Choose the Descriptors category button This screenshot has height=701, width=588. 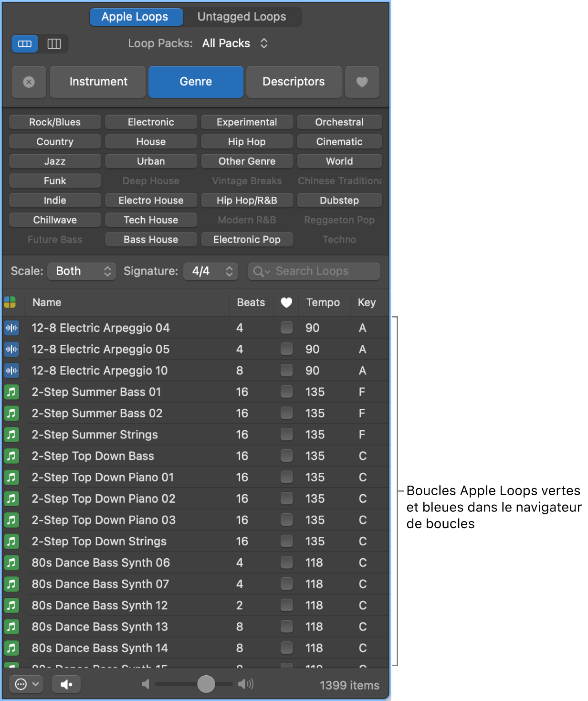pos(294,82)
